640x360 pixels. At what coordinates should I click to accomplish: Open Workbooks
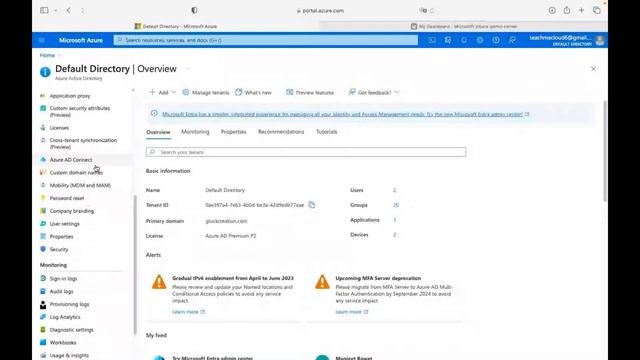click(x=63, y=342)
